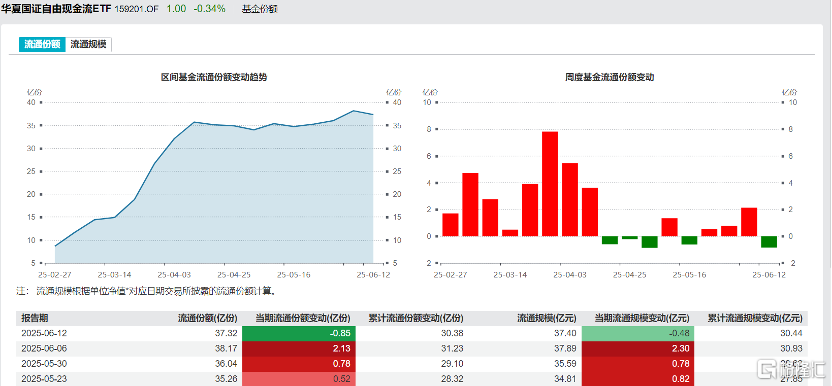Click the green -0.85 change cell
Image resolution: width=832 pixels, height=386 pixels.
299,333
